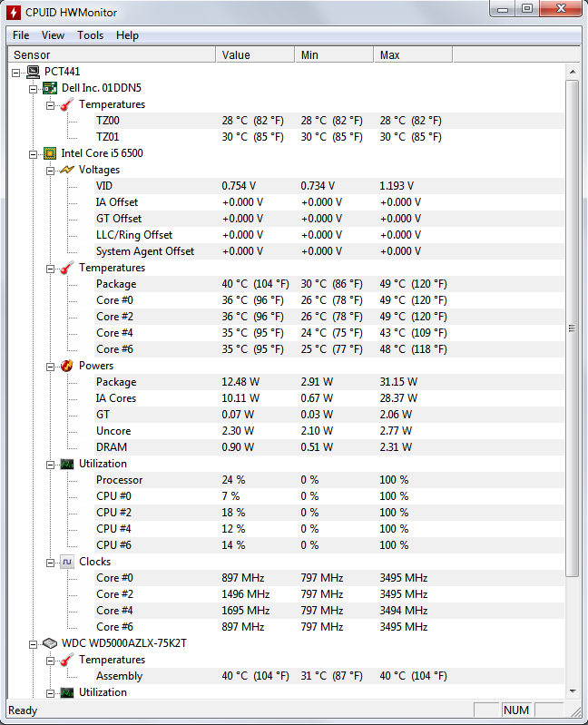
Task: Collapse the Dell Temperatures group
Action: (x=51, y=106)
